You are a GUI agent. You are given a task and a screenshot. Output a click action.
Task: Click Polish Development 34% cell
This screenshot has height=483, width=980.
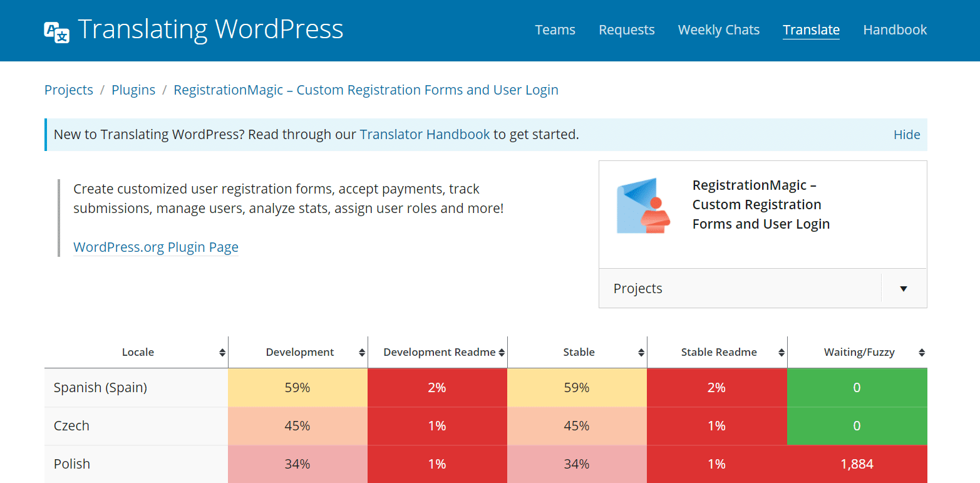tap(297, 464)
